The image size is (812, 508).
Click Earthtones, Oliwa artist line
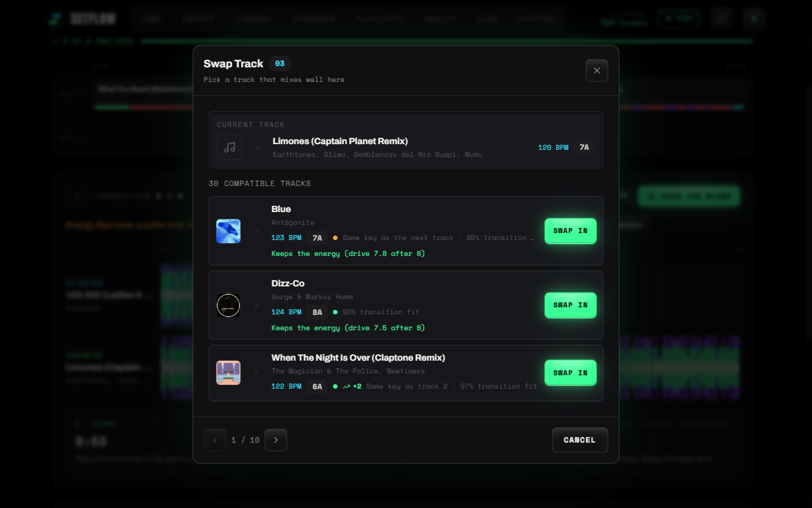click(x=377, y=154)
